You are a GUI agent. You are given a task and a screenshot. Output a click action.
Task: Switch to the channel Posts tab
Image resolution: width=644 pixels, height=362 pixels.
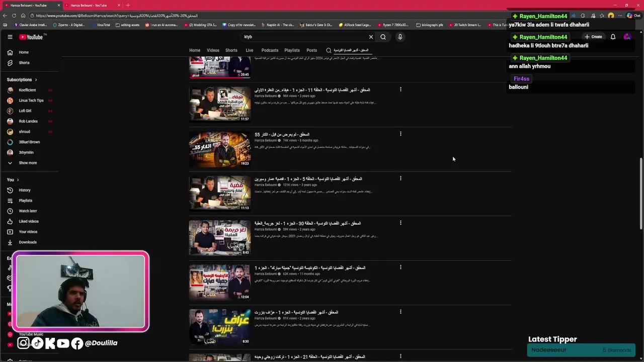[x=312, y=50]
